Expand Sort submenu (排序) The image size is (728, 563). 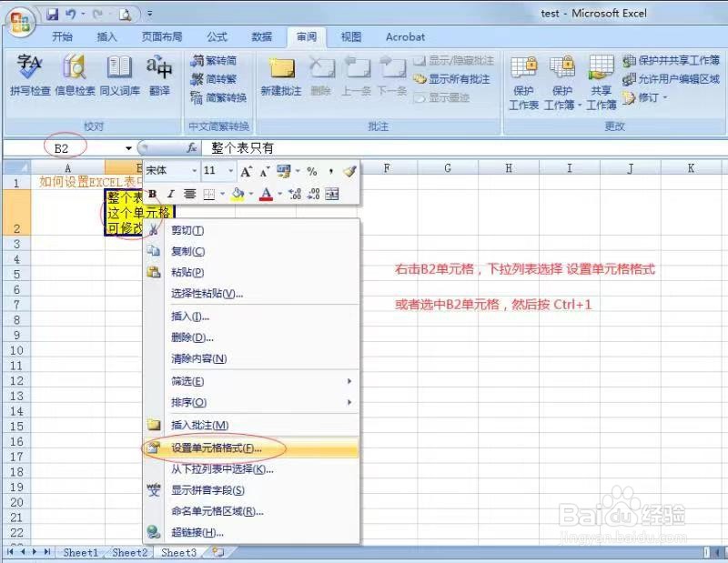point(251,402)
